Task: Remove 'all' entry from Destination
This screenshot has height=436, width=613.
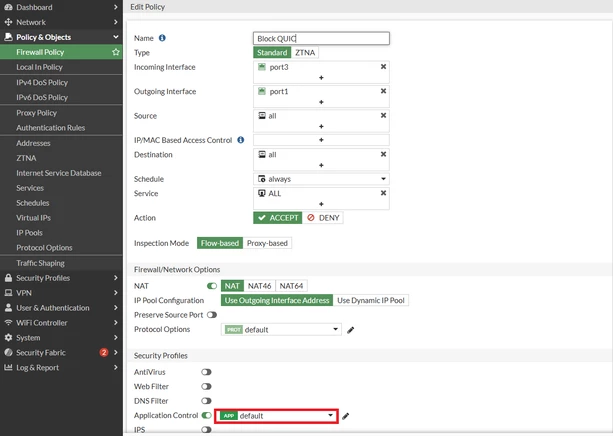Action: coord(384,154)
